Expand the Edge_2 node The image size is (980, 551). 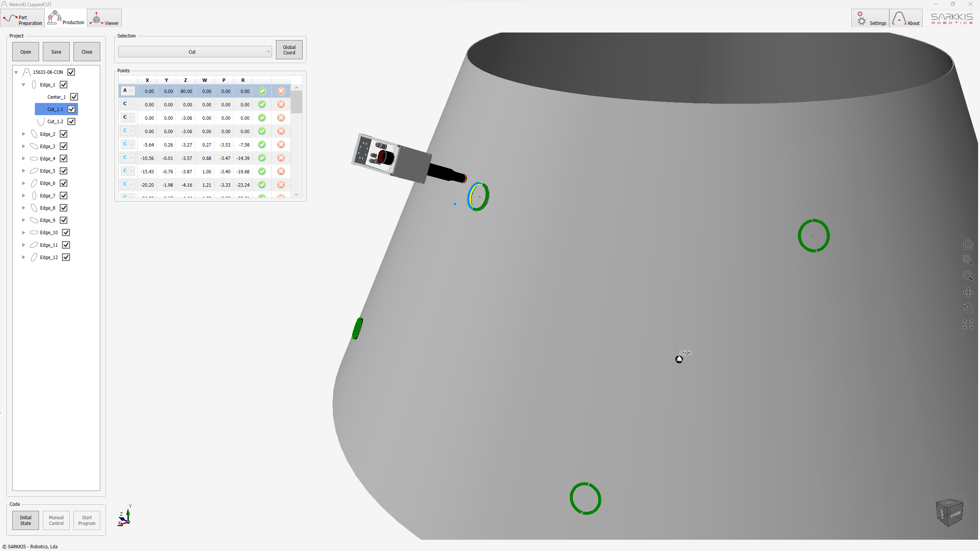click(23, 134)
